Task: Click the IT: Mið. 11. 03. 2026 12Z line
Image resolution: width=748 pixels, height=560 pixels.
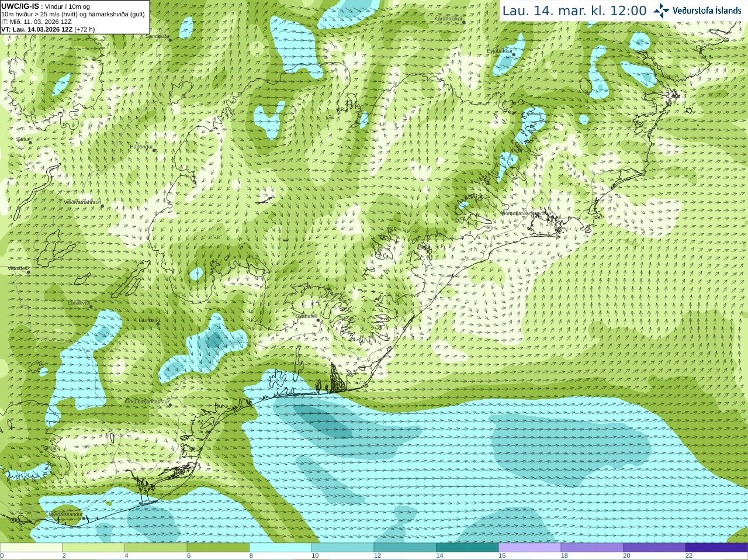Action: (36, 22)
